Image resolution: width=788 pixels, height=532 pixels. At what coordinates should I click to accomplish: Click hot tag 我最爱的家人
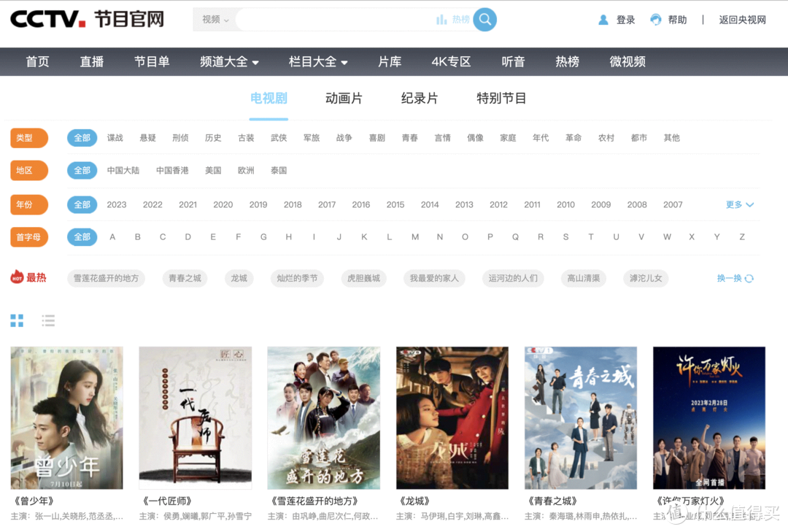[434, 278]
